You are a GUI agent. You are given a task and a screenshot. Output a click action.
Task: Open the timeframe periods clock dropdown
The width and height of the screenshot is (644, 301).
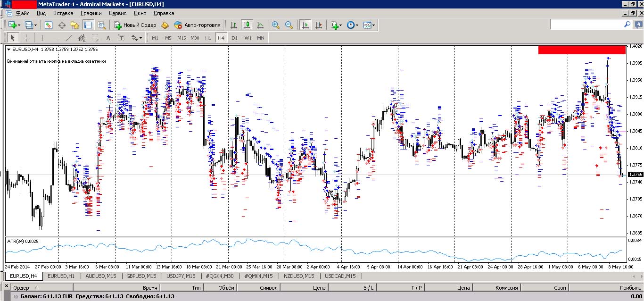352,25
